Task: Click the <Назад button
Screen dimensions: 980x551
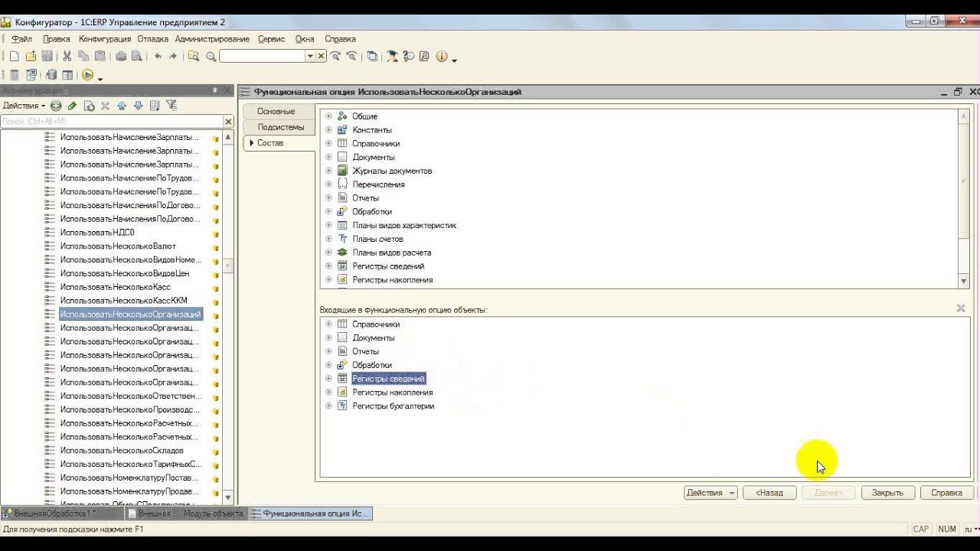Action: pyautogui.click(x=769, y=493)
